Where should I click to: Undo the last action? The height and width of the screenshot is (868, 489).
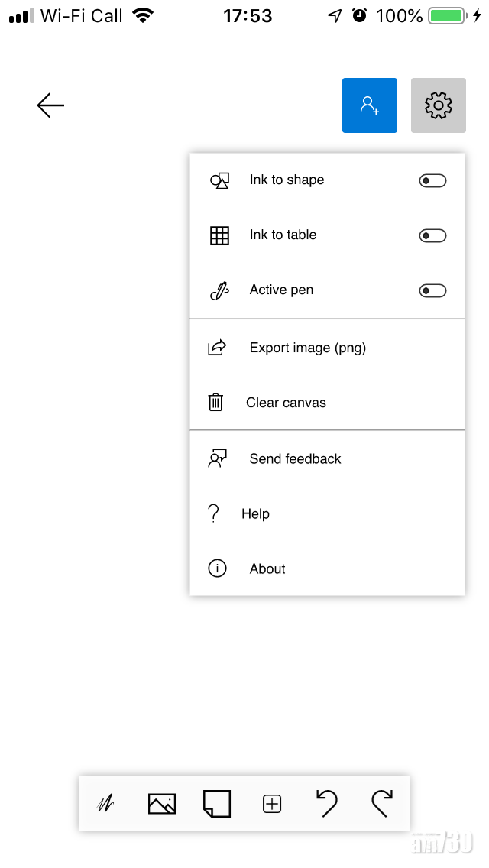pos(327,804)
